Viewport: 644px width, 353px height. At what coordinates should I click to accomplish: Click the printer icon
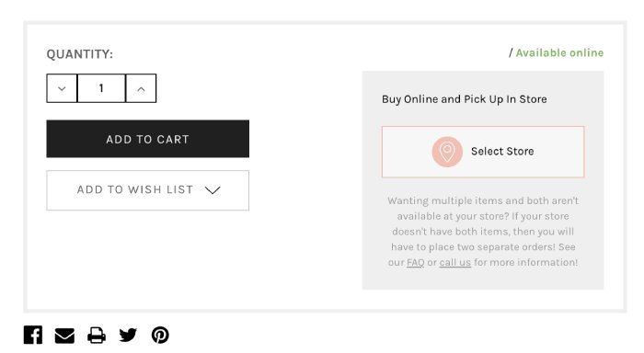(x=97, y=336)
